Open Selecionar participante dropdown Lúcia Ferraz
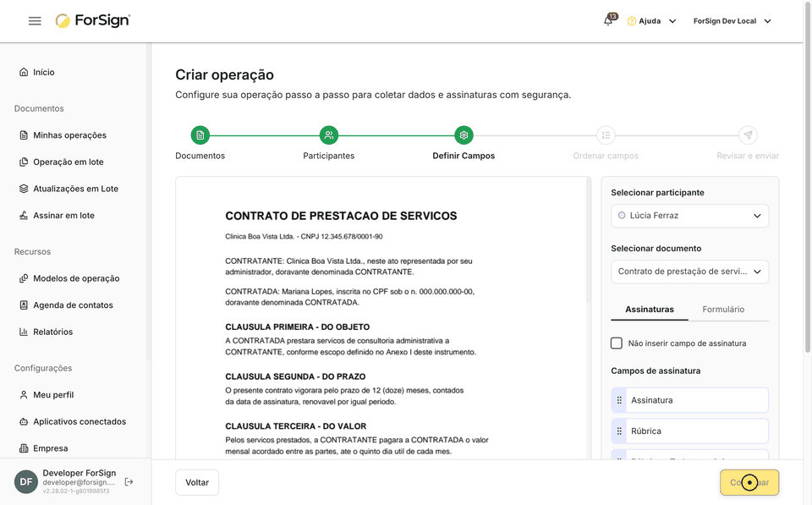The height and width of the screenshot is (505, 812). pos(690,216)
